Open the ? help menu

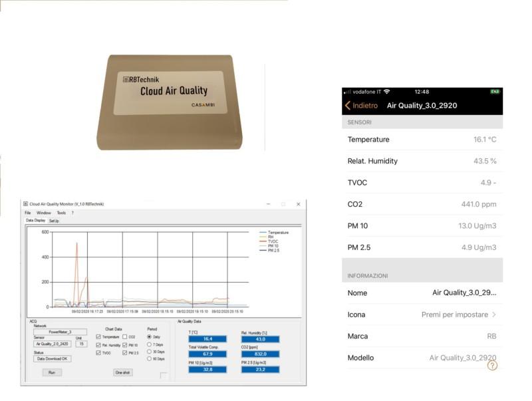point(72,213)
